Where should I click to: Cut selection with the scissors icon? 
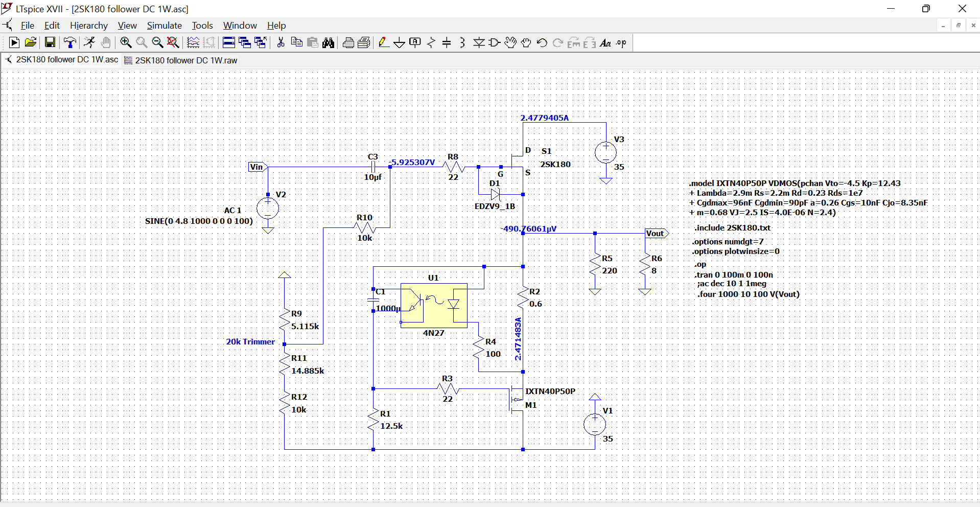pyautogui.click(x=281, y=43)
